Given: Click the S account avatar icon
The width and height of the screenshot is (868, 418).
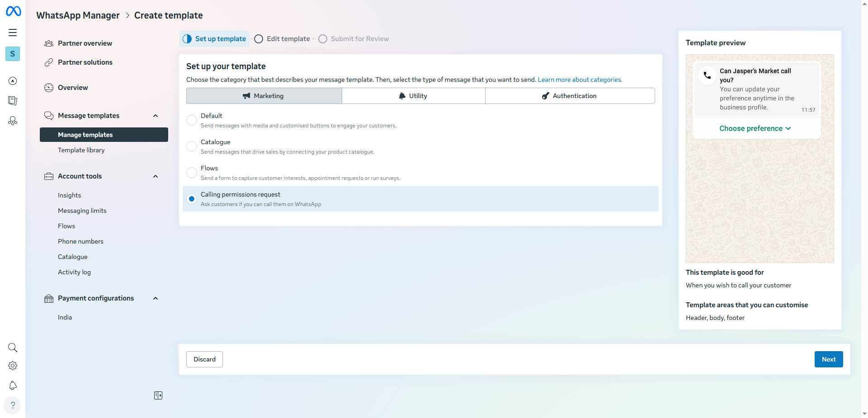Looking at the screenshot, I should (13, 54).
